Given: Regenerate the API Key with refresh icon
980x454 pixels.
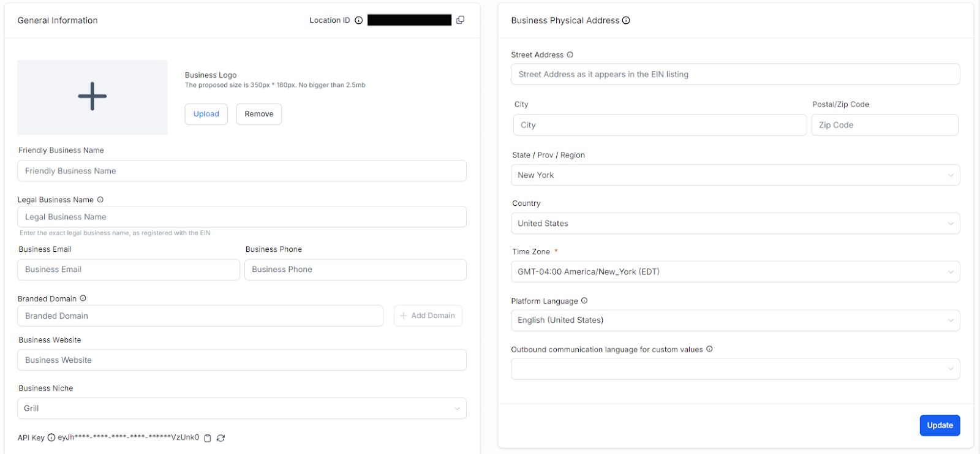Looking at the screenshot, I should [x=221, y=438].
